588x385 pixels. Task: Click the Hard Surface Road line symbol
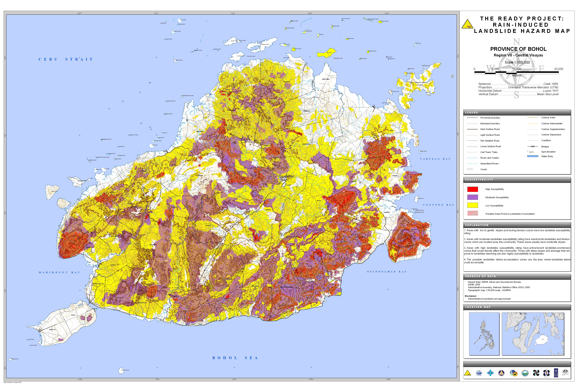[472, 129]
